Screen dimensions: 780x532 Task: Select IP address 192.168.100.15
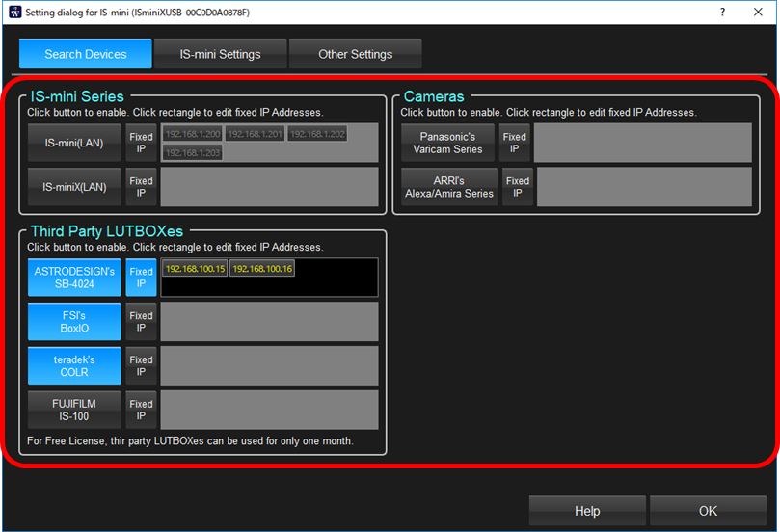coord(195,269)
